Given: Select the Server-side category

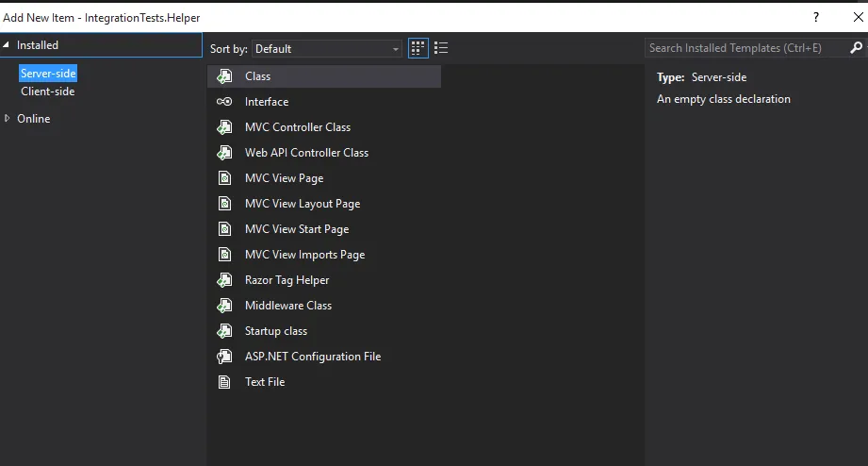Looking at the screenshot, I should click(48, 74).
